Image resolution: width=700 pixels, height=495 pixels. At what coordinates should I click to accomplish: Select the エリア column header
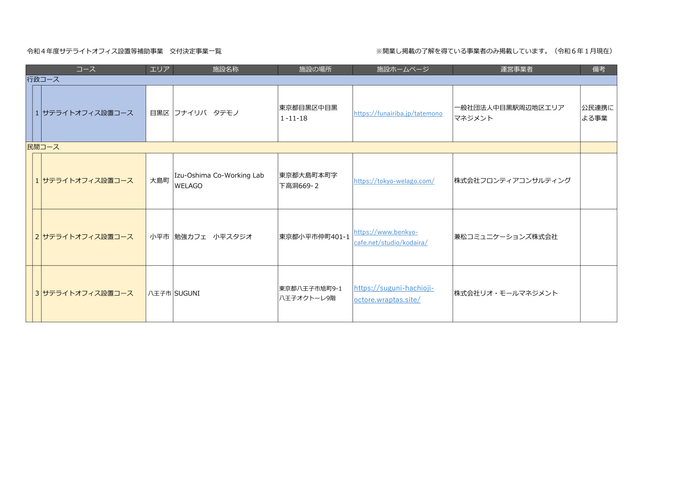coord(159,69)
